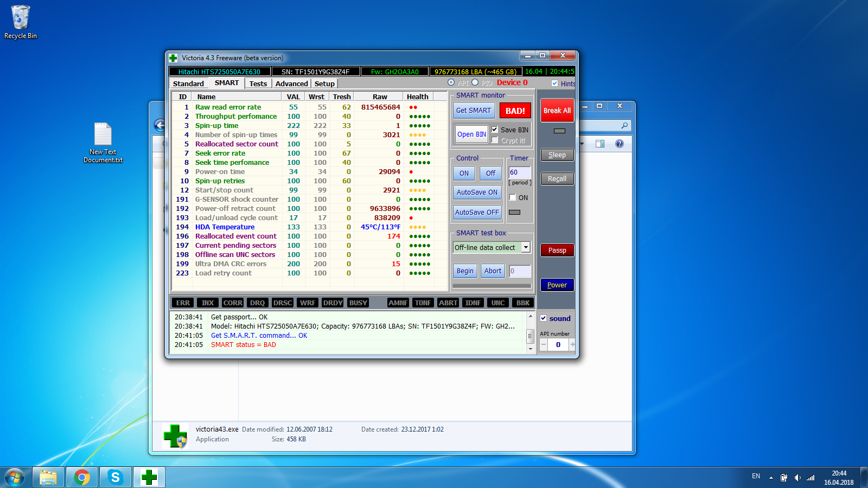The width and height of the screenshot is (868, 488).
Task: Decrease the API number with minus
Action: [544, 345]
